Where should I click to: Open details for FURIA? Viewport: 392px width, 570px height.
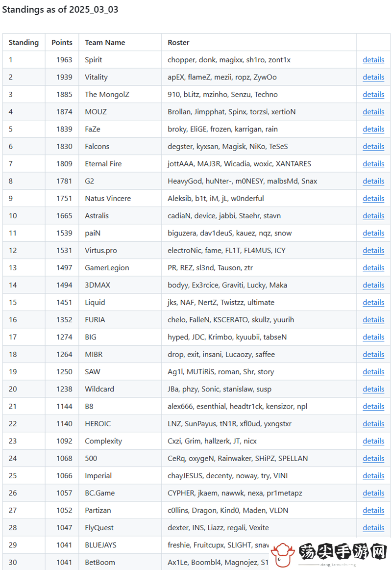click(x=373, y=320)
